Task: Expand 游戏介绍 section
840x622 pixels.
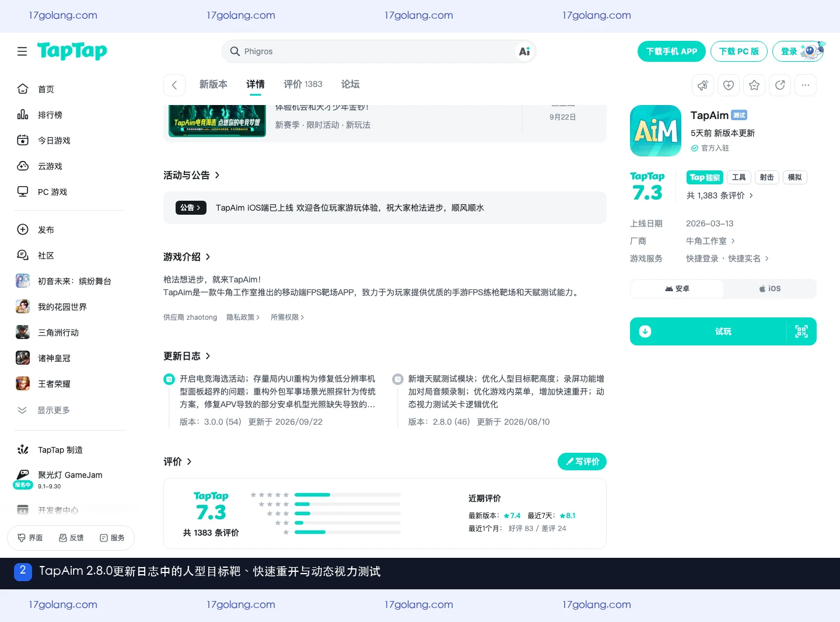Action: coord(187,257)
